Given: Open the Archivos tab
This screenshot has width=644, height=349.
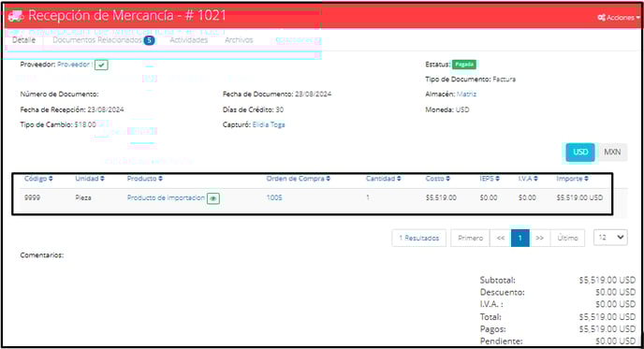Looking at the screenshot, I should (239, 40).
